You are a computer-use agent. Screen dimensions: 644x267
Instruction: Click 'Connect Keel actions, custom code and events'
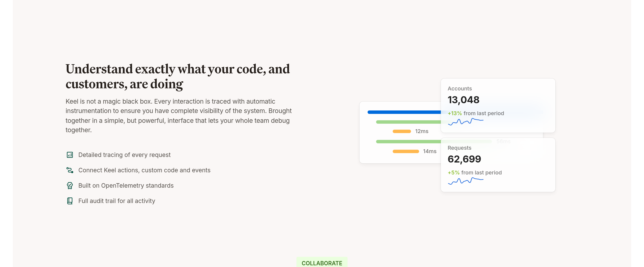144,170
